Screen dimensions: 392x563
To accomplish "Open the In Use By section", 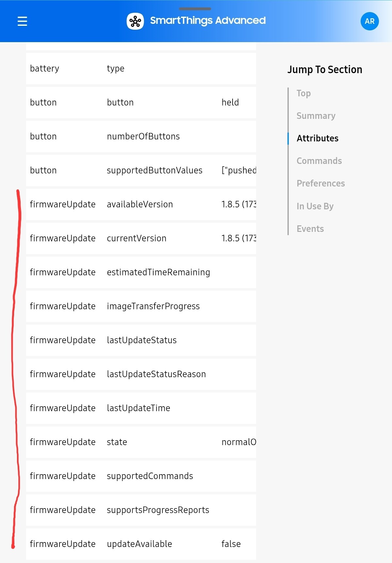I will coord(315,206).
